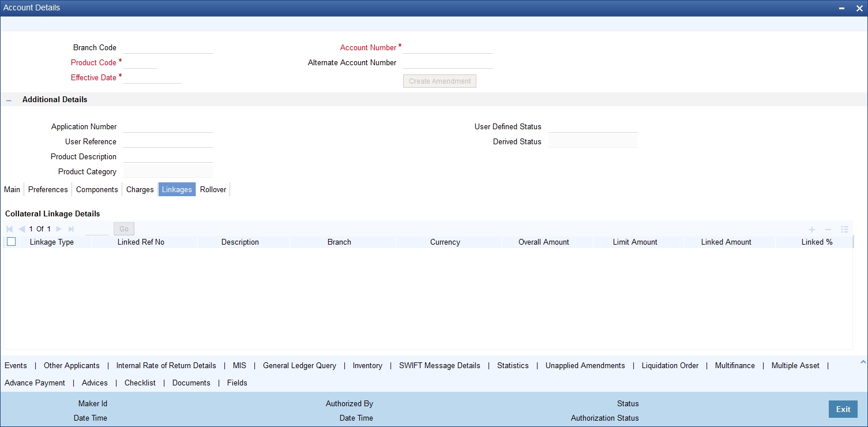Open Internal Rate of Return Details
Image resolution: width=868 pixels, height=427 pixels.
[x=166, y=365]
